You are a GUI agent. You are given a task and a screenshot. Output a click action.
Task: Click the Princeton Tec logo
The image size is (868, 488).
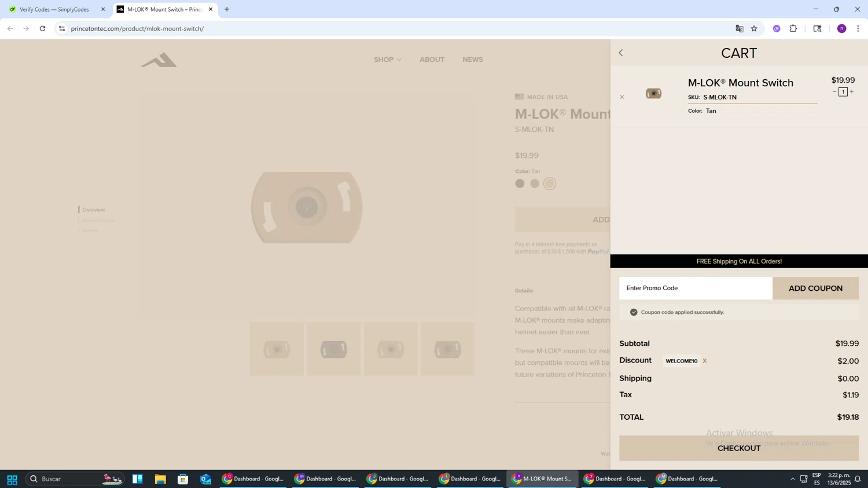(x=159, y=60)
